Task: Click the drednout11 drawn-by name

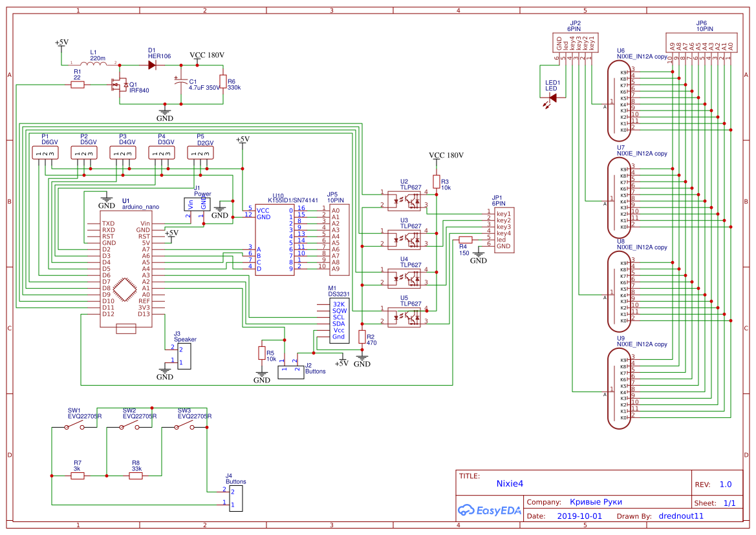Action: click(682, 516)
